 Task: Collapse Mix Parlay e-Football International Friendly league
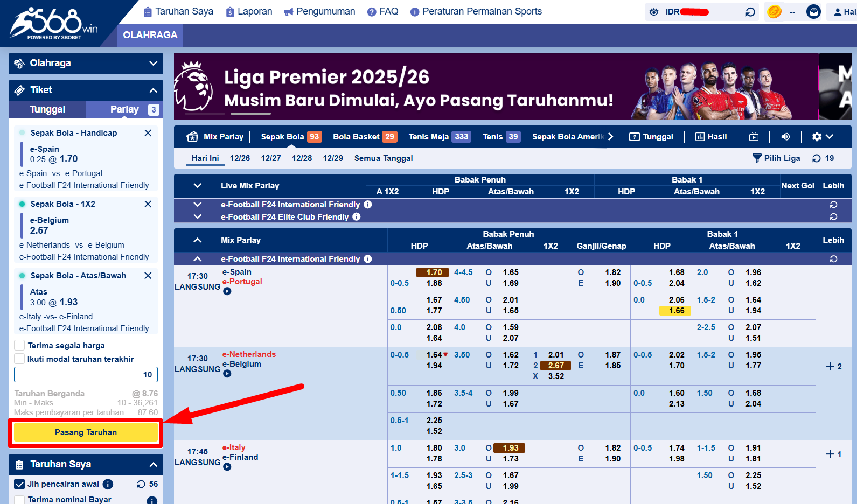click(x=198, y=259)
